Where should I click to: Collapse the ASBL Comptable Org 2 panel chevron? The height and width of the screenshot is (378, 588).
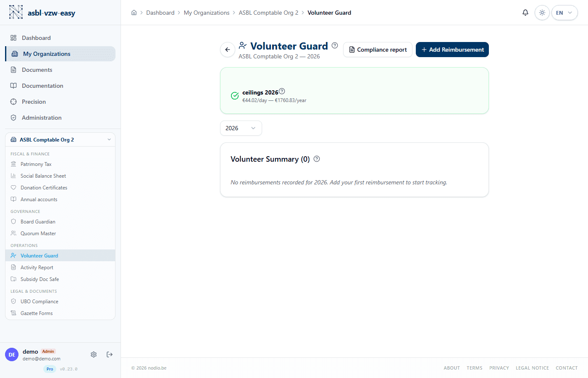point(109,140)
